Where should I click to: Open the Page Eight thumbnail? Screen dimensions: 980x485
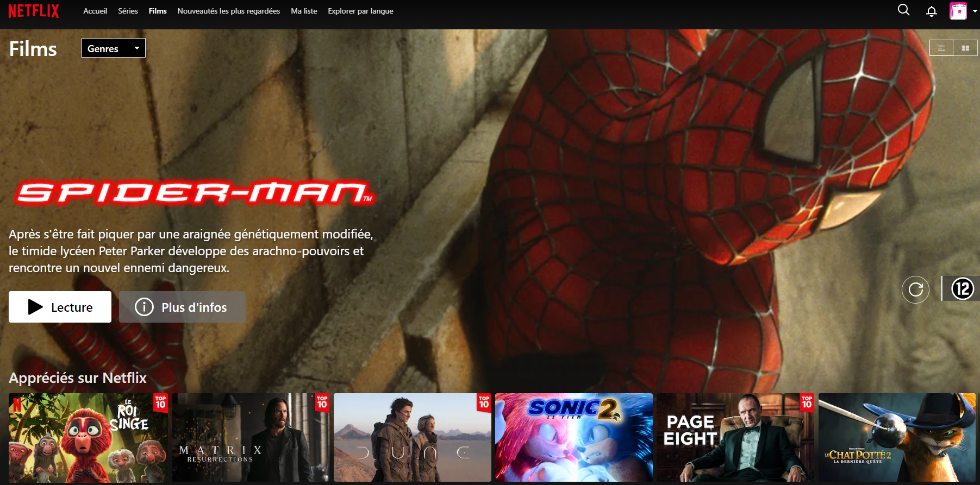pyautogui.click(x=735, y=438)
